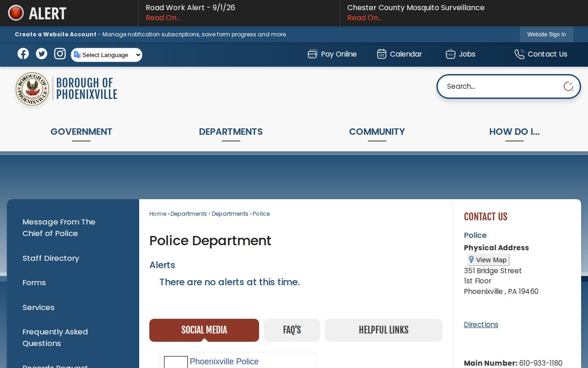The width and height of the screenshot is (588, 368).
Task: Open the Phoenixville Police social feed link
Action: [x=224, y=362]
